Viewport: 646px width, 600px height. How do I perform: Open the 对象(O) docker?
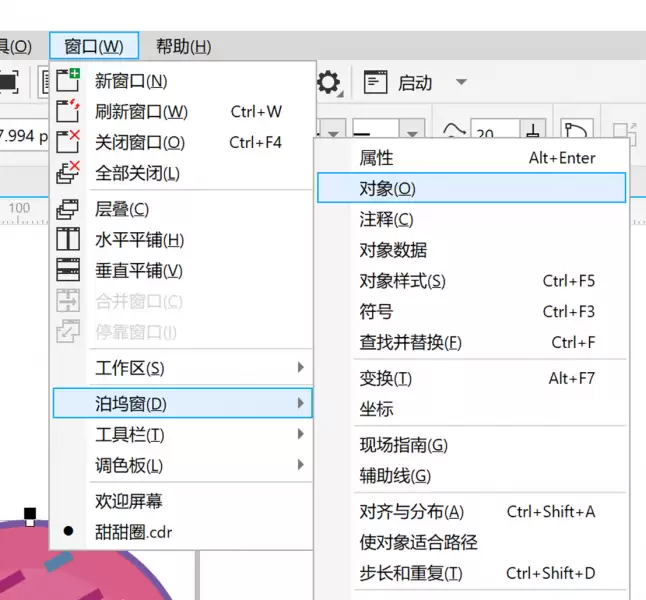pyautogui.click(x=472, y=188)
